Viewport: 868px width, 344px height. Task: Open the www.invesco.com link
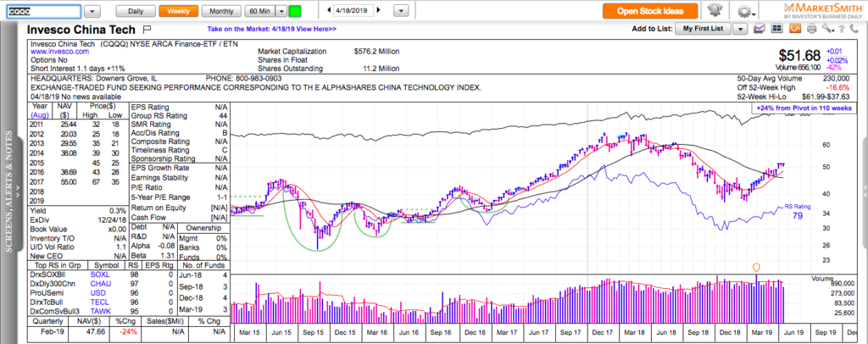(60, 52)
